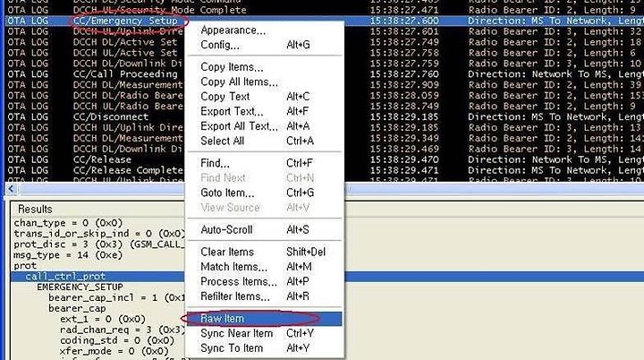Select call_ctrl_prot line in Results
644x360 pixels.
pyautogui.click(x=65, y=277)
